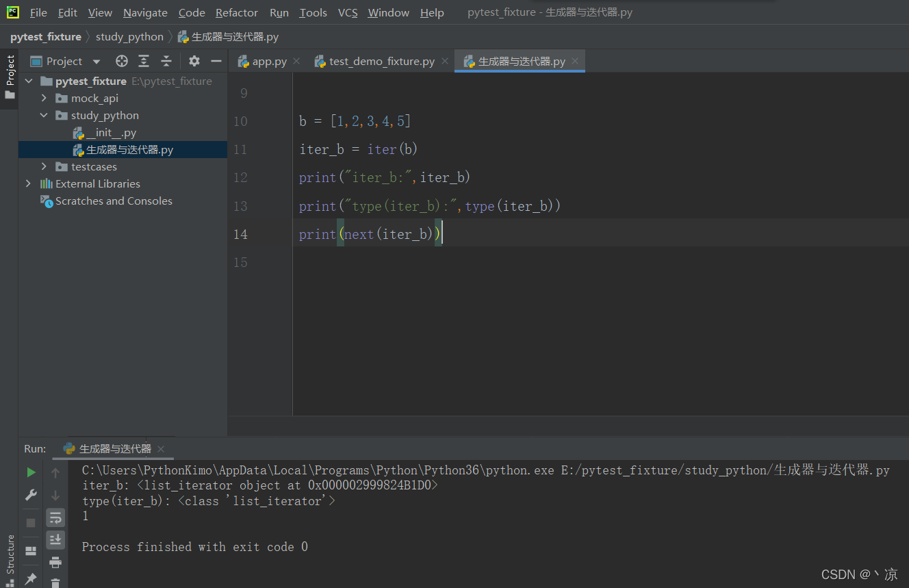
Task: Toggle soft-wrap in Run output
Action: point(55,517)
